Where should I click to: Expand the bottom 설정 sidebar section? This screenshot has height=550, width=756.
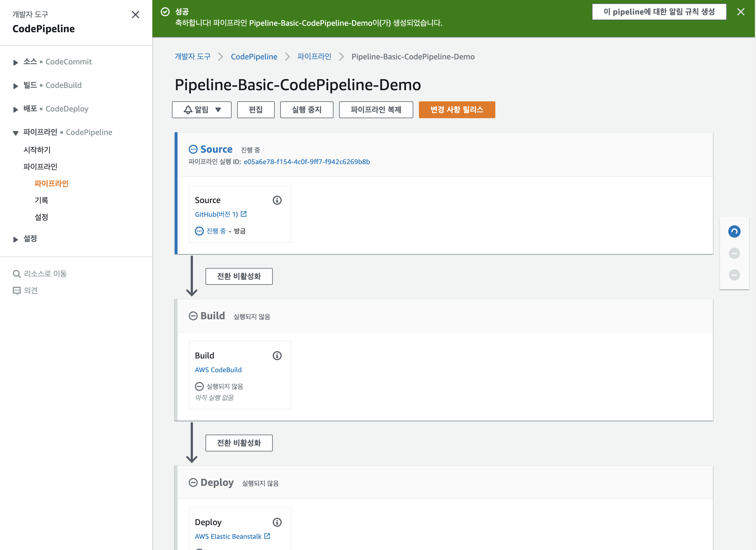click(x=15, y=239)
